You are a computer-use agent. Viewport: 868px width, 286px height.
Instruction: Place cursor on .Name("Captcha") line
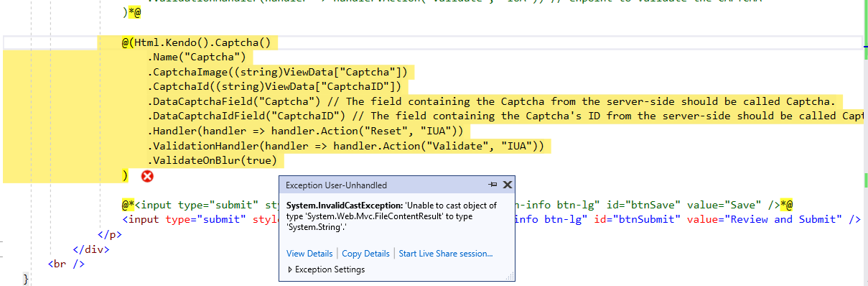(x=197, y=57)
